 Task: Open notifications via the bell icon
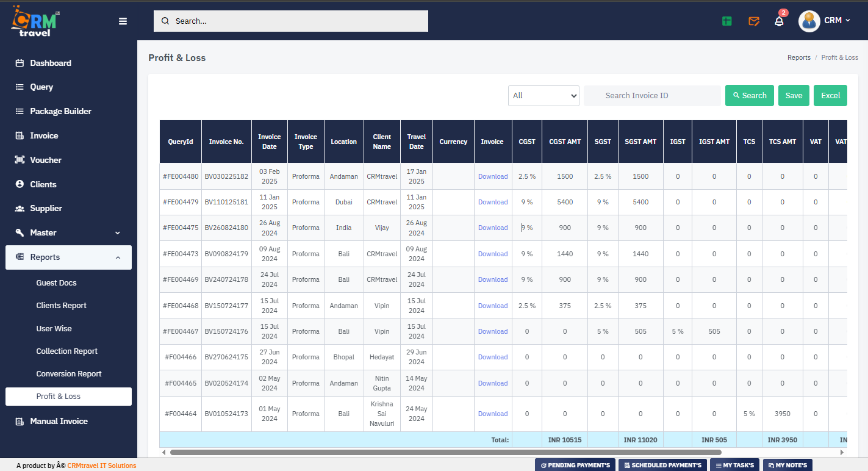click(779, 22)
